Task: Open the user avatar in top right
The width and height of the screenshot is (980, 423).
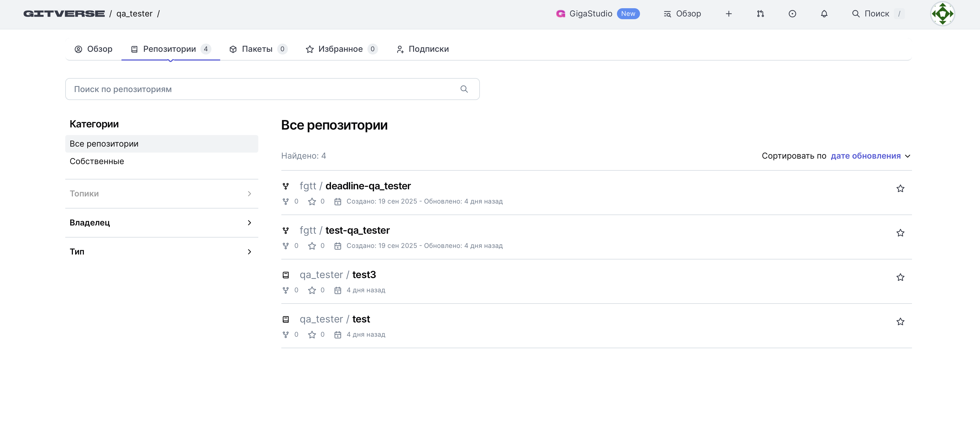Action: tap(942, 14)
